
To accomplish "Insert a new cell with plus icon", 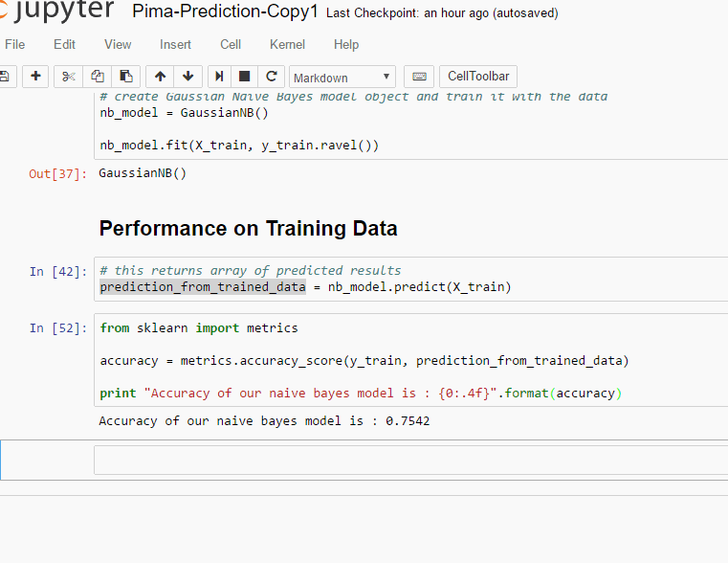I will [35, 77].
